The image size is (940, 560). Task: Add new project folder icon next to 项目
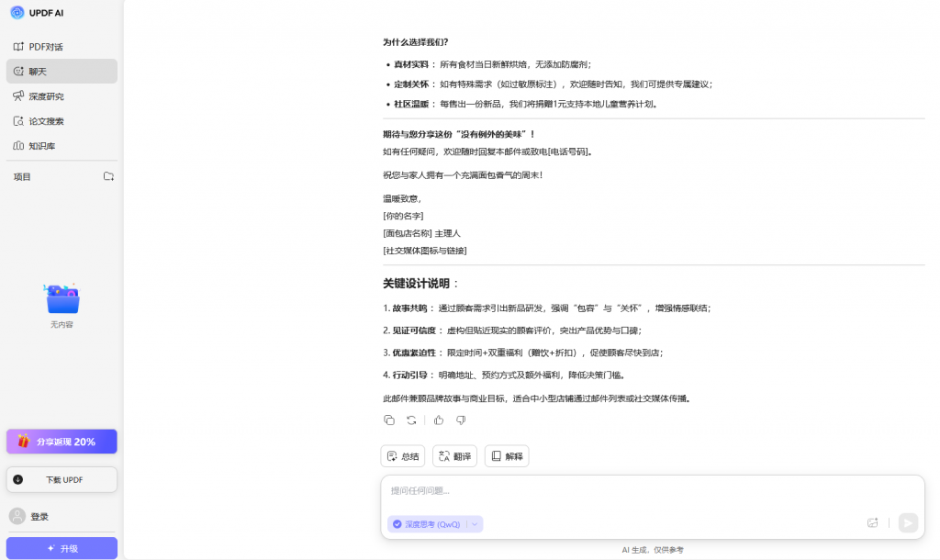pos(108,176)
